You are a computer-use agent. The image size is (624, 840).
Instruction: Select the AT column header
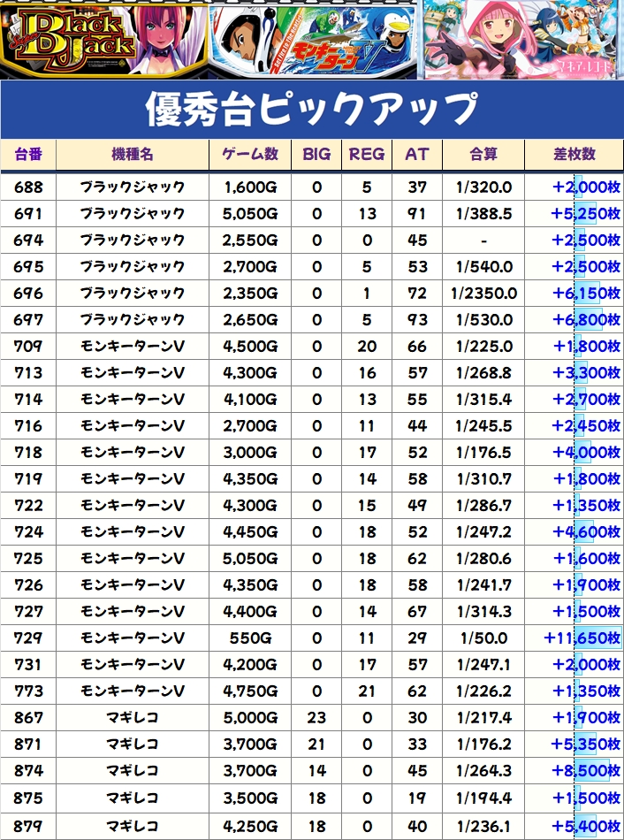(416, 155)
